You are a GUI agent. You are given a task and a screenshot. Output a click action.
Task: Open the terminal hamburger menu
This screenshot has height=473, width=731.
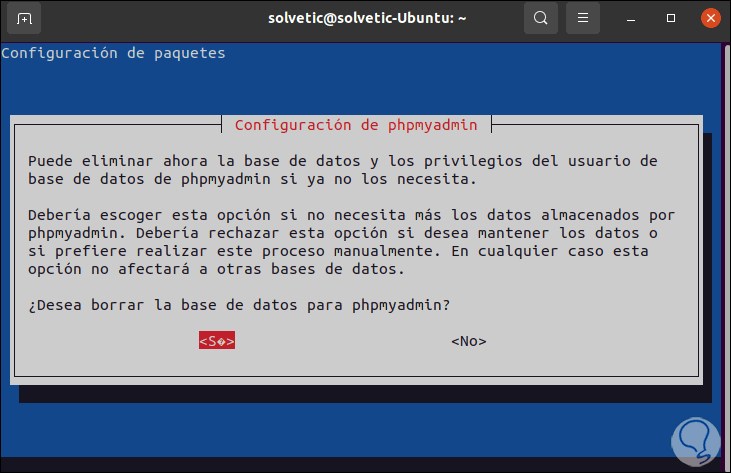[x=583, y=18]
